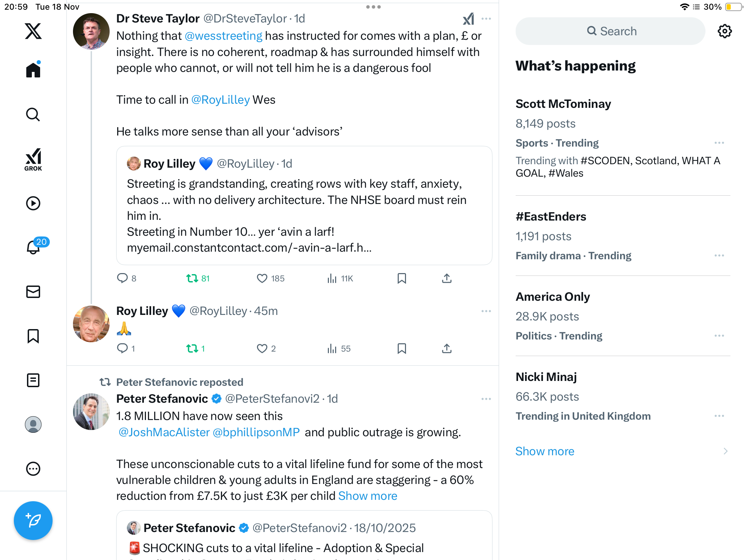Like Dr Steve Taylor's post
The width and height of the screenshot is (747, 560).
coord(262,278)
